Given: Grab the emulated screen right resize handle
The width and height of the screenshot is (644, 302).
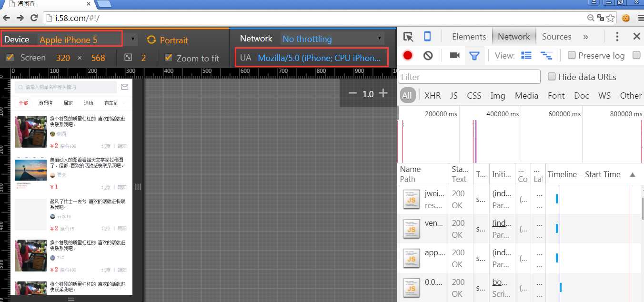Looking at the screenshot, I should pyautogui.click(x=138, y=187).
